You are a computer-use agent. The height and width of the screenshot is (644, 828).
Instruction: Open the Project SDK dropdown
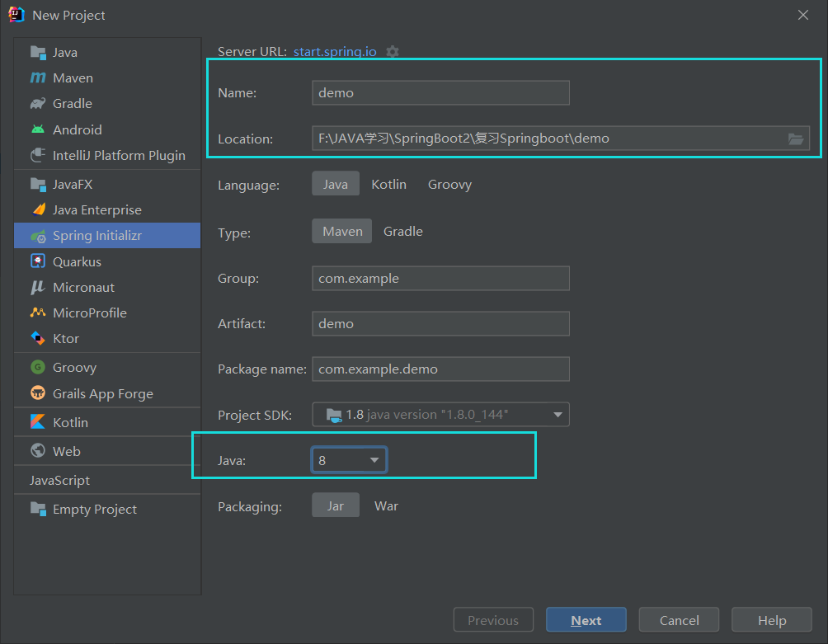pos(440,415)
